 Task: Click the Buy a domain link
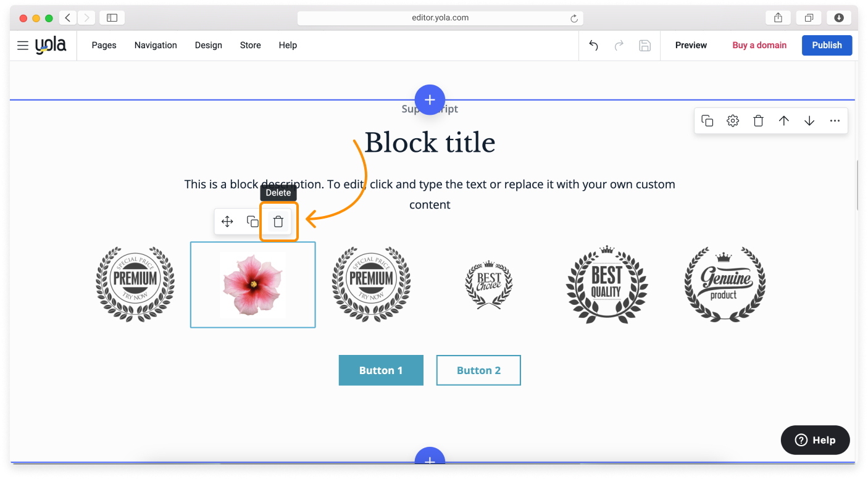[759, 45]
